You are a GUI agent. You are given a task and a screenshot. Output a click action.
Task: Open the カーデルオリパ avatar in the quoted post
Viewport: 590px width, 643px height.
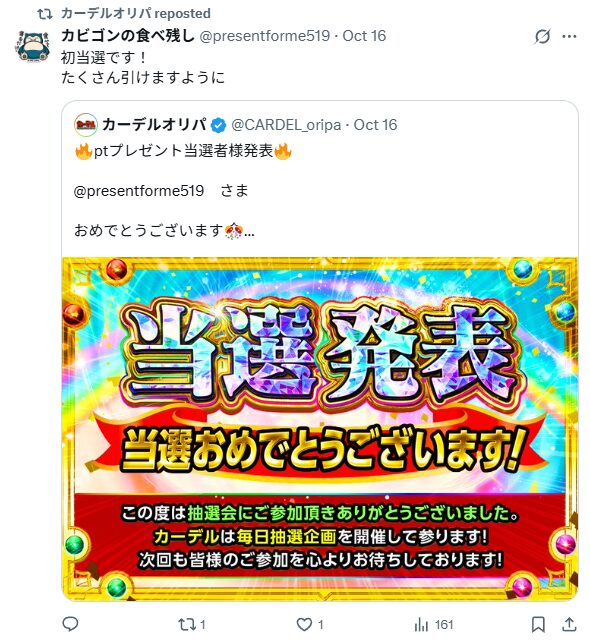[x=86, y=125]
